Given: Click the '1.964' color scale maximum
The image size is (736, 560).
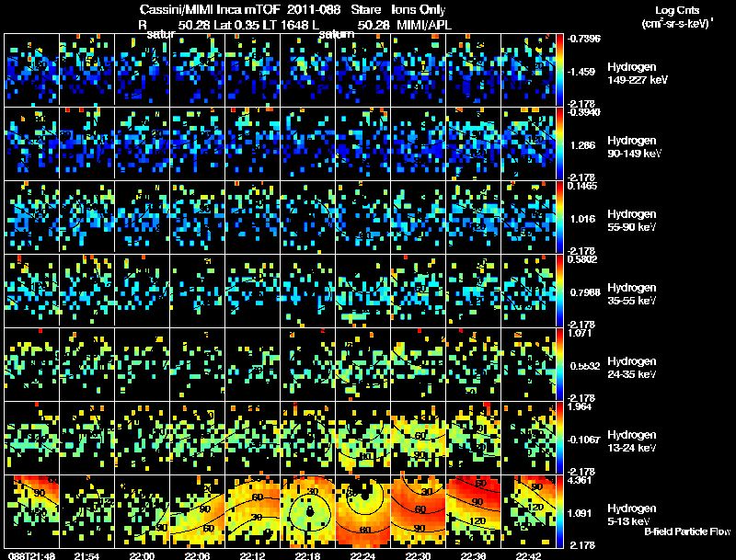Looking at the screenshot, I should (580, 406).
